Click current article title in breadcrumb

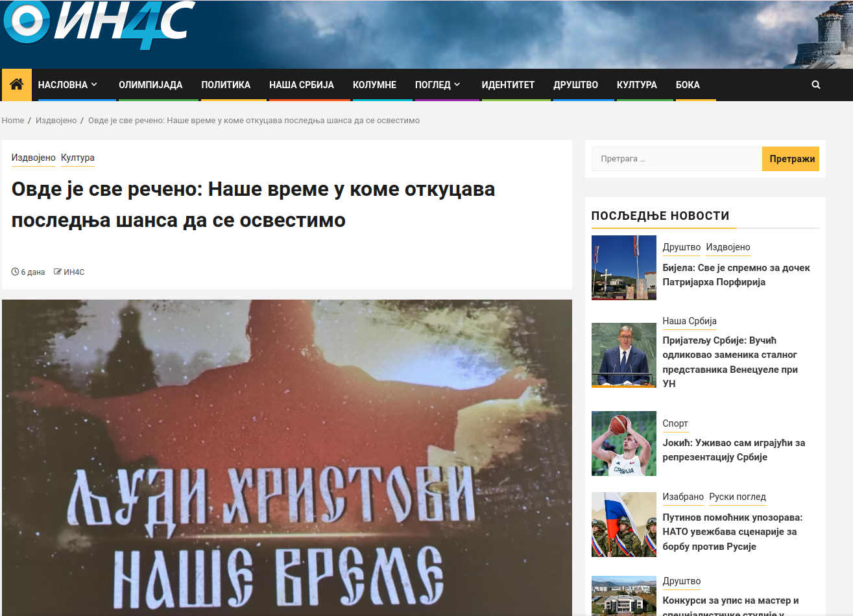tap(254, 121)
